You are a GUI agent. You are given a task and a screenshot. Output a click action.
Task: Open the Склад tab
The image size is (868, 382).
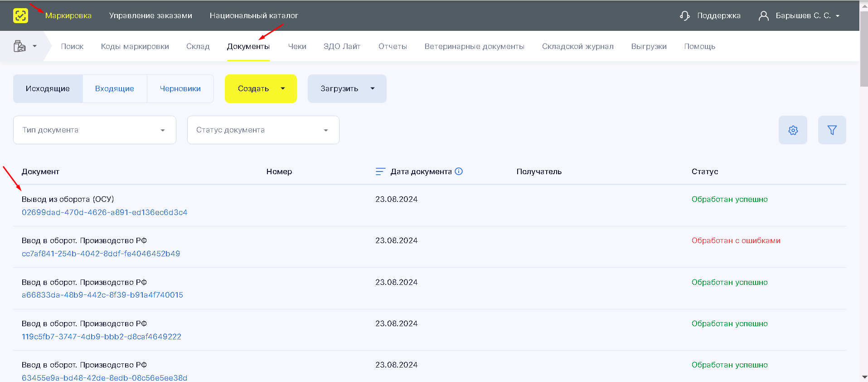[198, 46]
